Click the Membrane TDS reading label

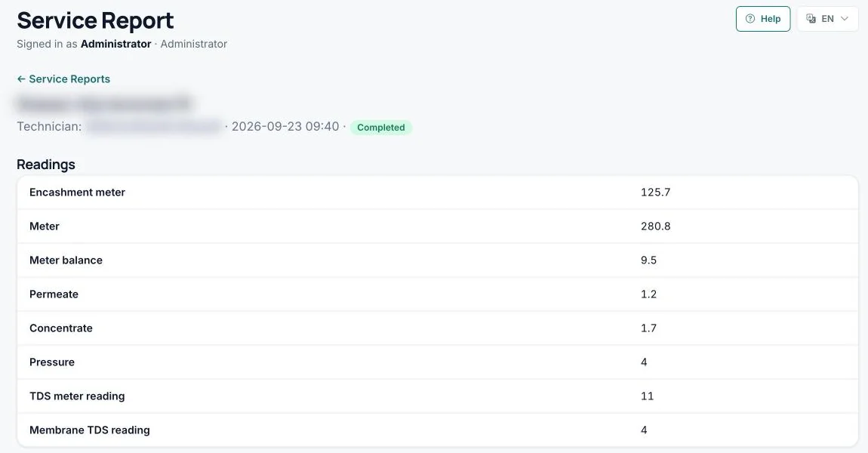[x=90, y=430]
